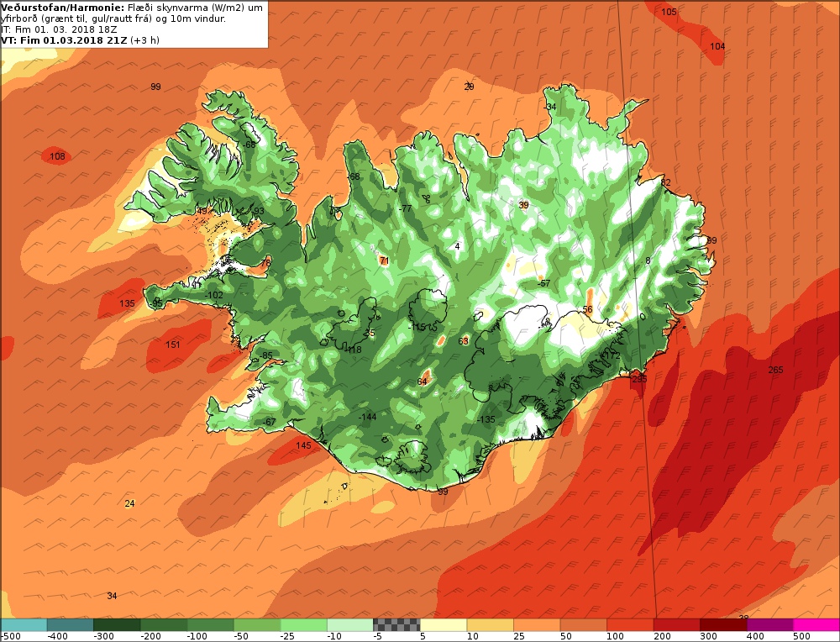Click the 56 value north of Vatnajökull
The width and height of the screenshot is (840, 642).
[x=588, y=309]
